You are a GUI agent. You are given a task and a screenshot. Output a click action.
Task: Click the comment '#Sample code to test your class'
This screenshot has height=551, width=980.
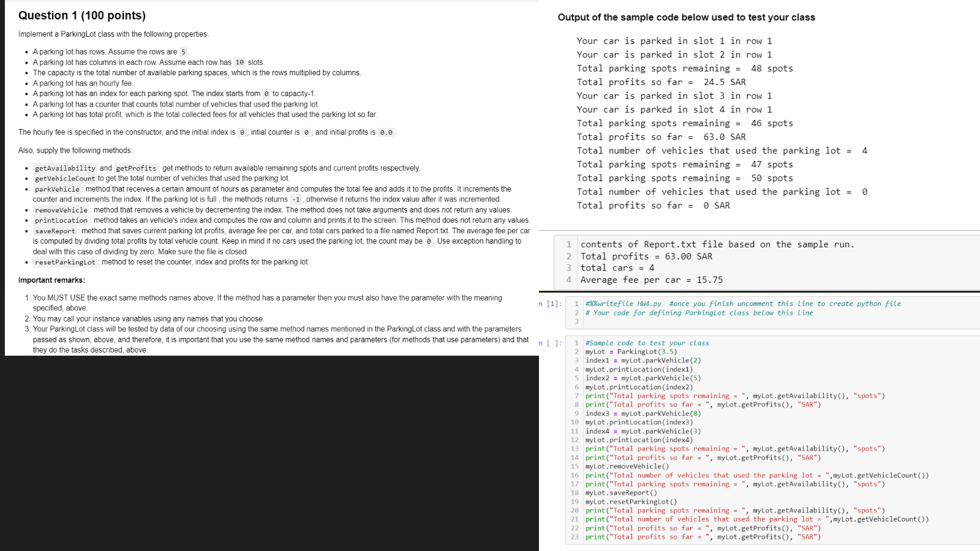647,343
